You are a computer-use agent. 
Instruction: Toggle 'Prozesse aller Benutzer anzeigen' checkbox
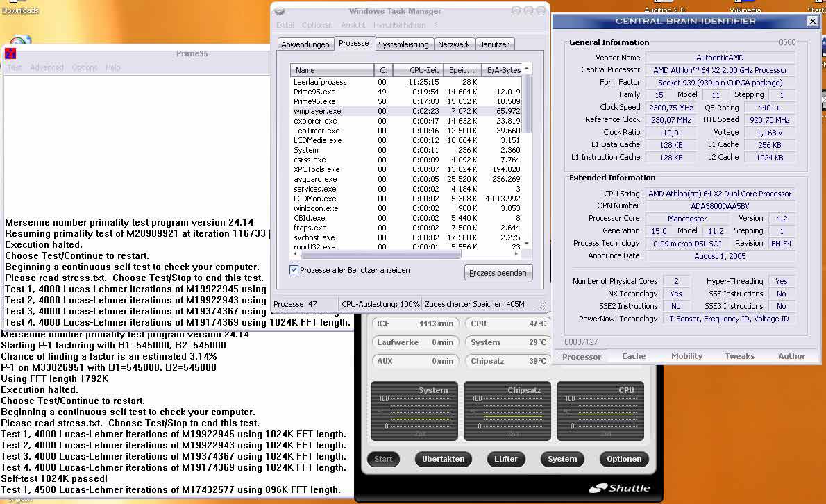(294, 269)
